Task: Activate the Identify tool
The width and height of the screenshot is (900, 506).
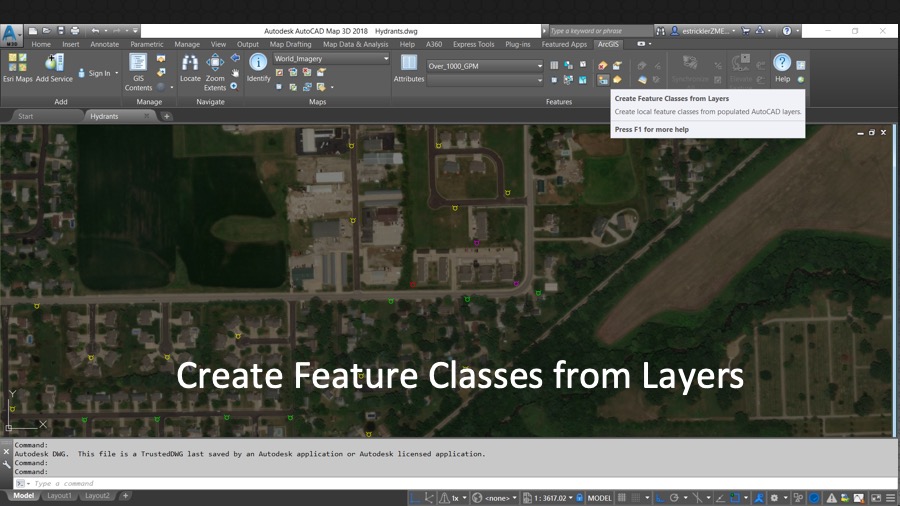Action: (258, 68)
